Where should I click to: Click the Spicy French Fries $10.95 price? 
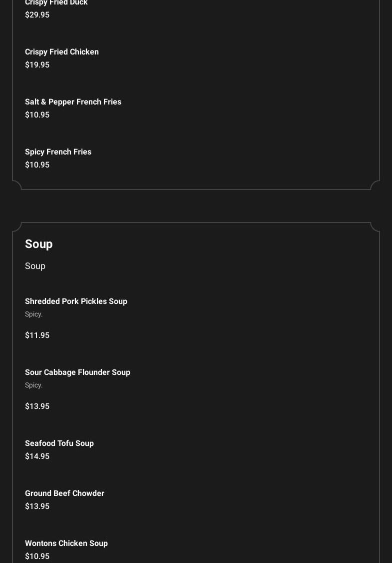point(37,165)
